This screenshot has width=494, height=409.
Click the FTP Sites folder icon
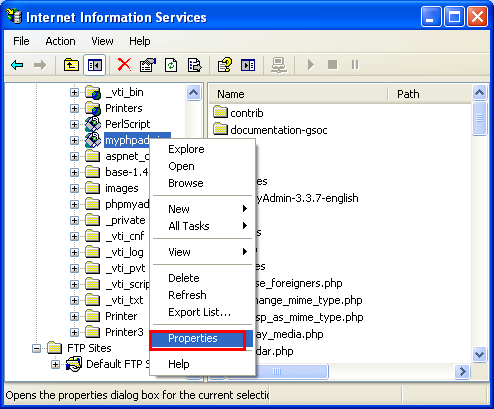(x=54, y=348)
